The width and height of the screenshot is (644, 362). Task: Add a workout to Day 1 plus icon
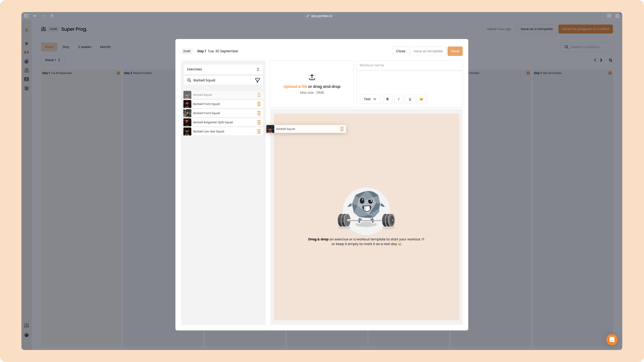[x=118, y=73]
